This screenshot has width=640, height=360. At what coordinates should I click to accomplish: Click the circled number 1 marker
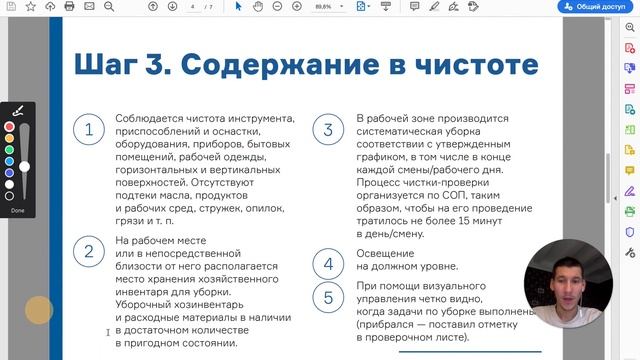tap(89, 129)
